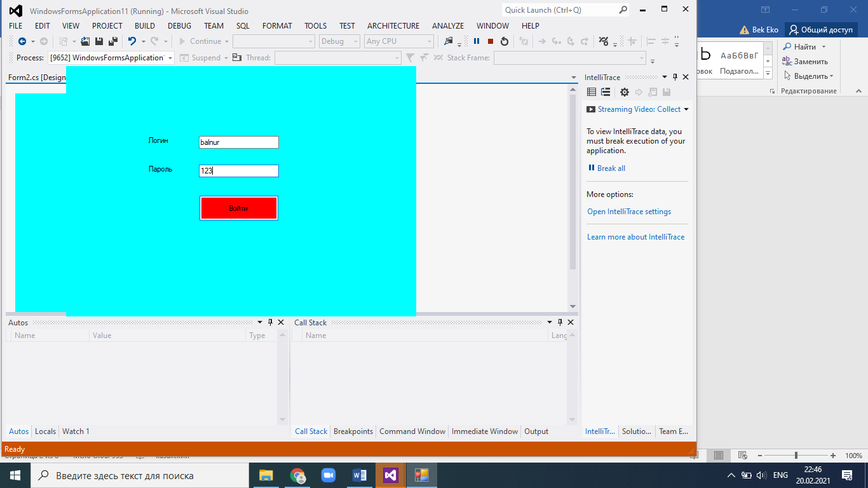Undo the last action
The width and height of the screenshot is (868, 488).
click(x=132, y=41)
